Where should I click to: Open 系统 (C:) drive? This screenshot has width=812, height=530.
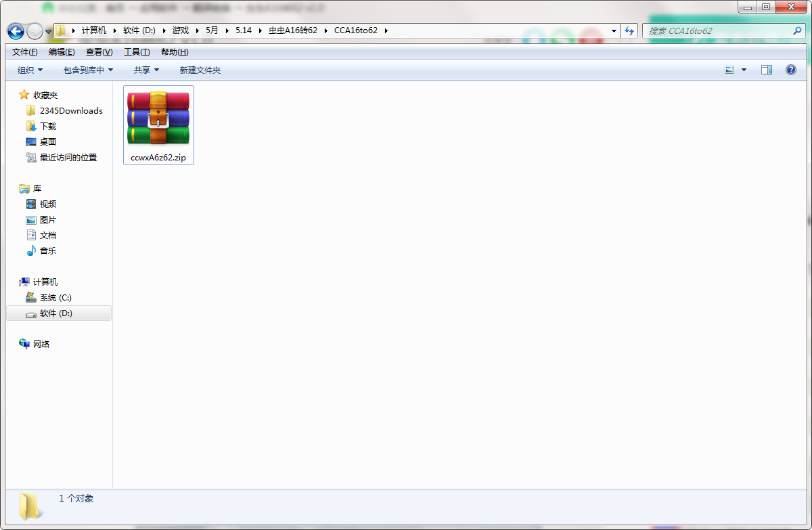click(x=48, y=297)
